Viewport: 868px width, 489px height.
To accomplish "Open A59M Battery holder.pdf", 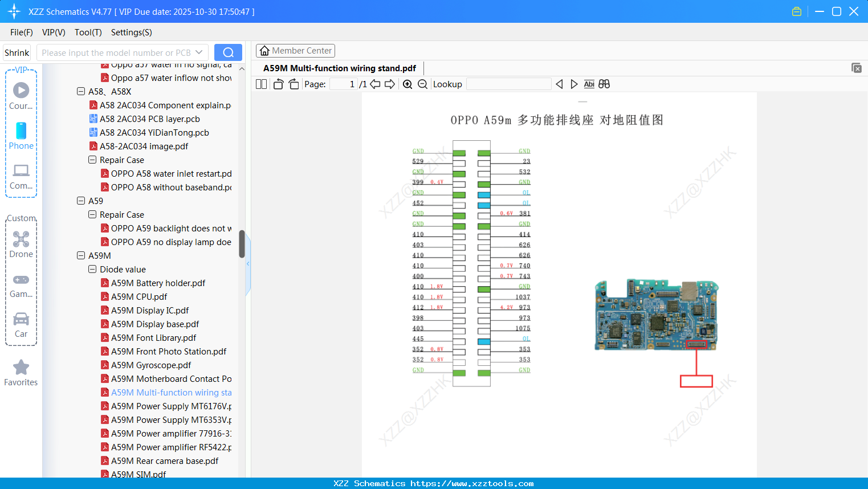I will pos(158,283).
